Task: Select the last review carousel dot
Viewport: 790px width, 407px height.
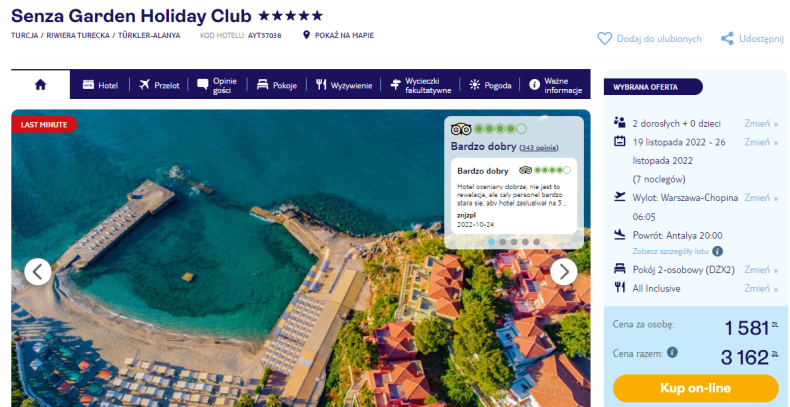Action: coord(537,242)
